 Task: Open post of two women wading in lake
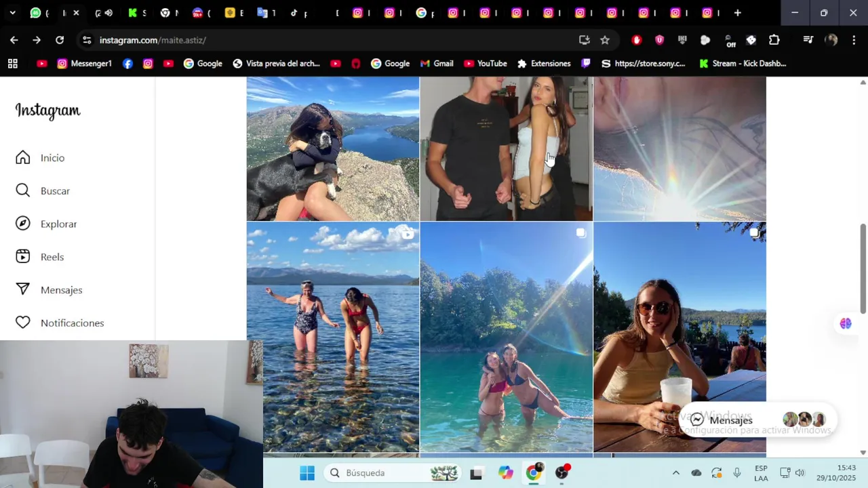[332, 337]
